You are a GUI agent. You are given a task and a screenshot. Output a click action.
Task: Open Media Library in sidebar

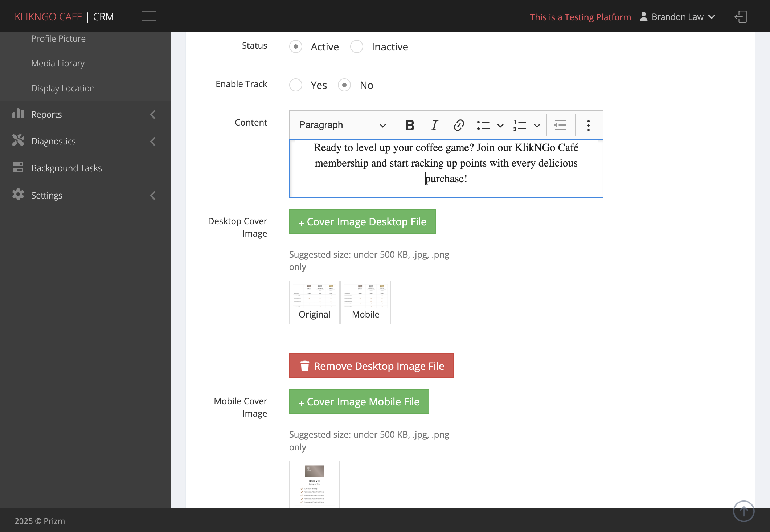(x=58, y=63)
